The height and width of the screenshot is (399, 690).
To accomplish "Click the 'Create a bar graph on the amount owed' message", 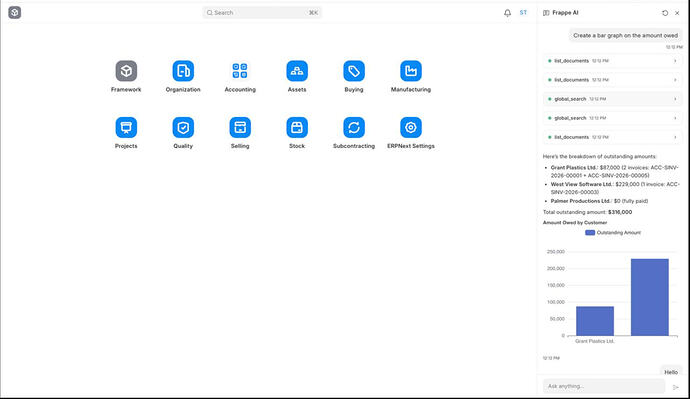I will (x=625, y=35).
